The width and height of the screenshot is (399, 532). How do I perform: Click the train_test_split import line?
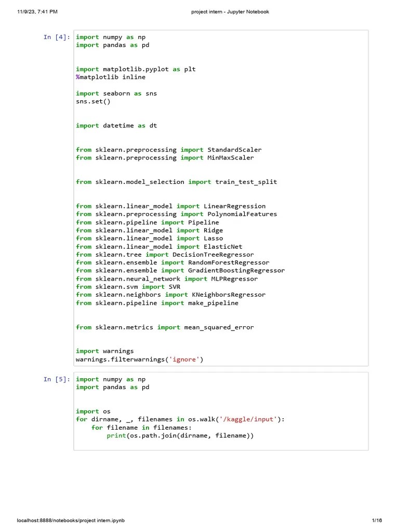177,182
